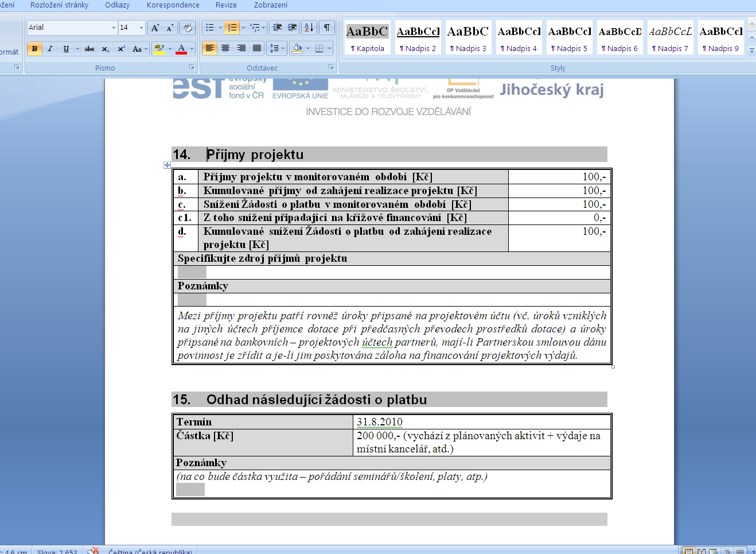Align text right
This screenshot has width=756, height=554.
[x=241, y=49]
